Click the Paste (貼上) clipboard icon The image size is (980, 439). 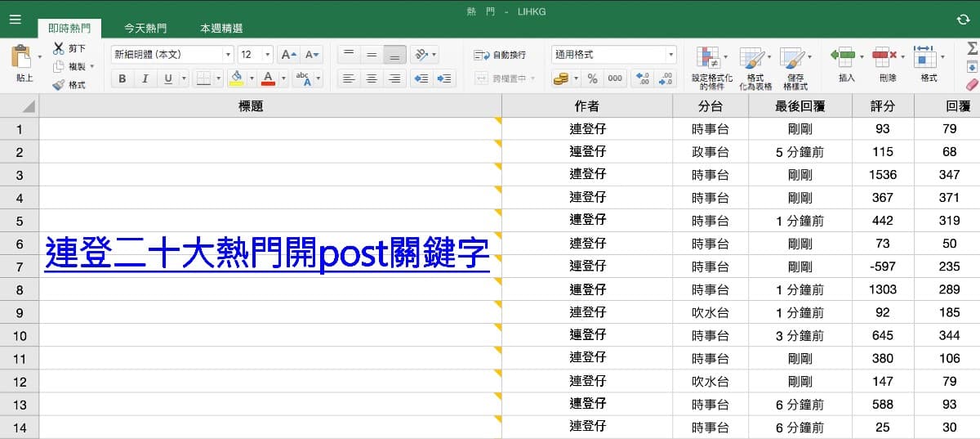coord(21,57)
